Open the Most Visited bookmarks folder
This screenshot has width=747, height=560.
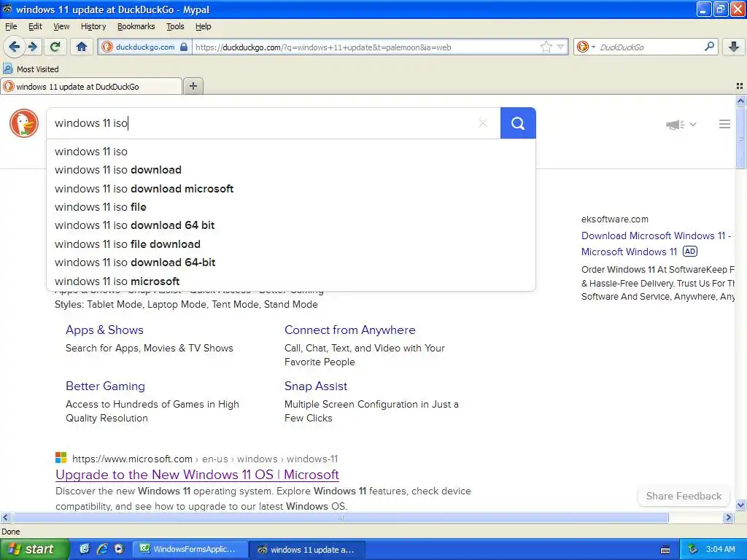[31, 69]
